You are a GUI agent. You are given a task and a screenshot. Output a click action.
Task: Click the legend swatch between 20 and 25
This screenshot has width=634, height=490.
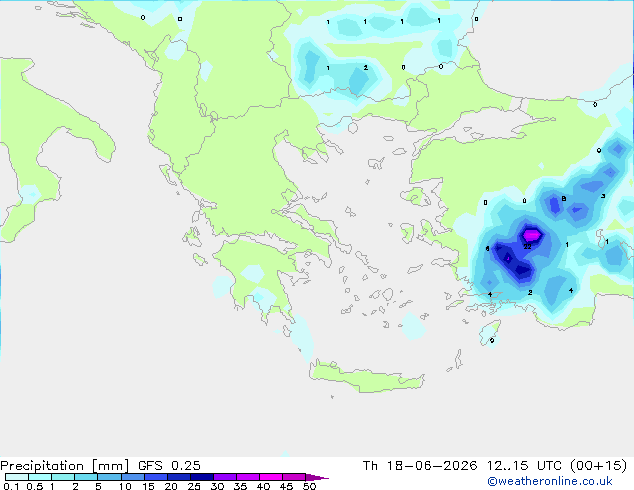[179, 477]
